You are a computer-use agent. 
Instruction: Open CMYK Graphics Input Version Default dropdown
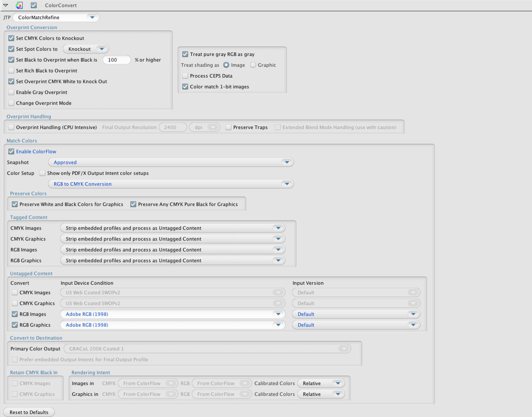pos(356,303)
